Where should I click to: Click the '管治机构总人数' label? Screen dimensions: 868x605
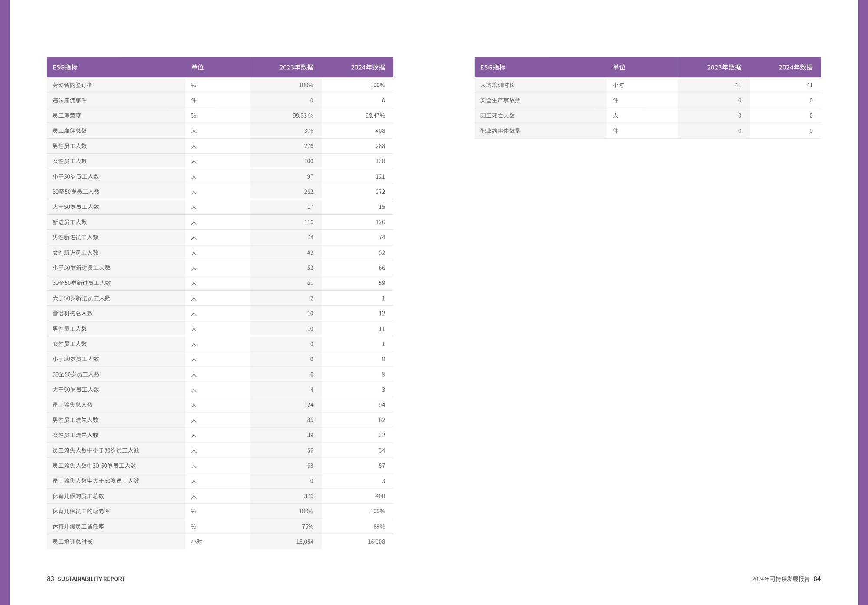coord(72,313)
